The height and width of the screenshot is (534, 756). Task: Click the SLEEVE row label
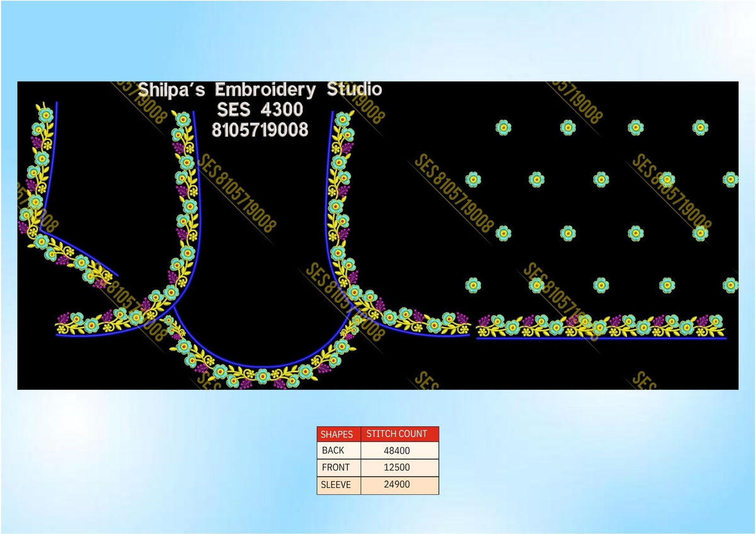tap(336, 486)
